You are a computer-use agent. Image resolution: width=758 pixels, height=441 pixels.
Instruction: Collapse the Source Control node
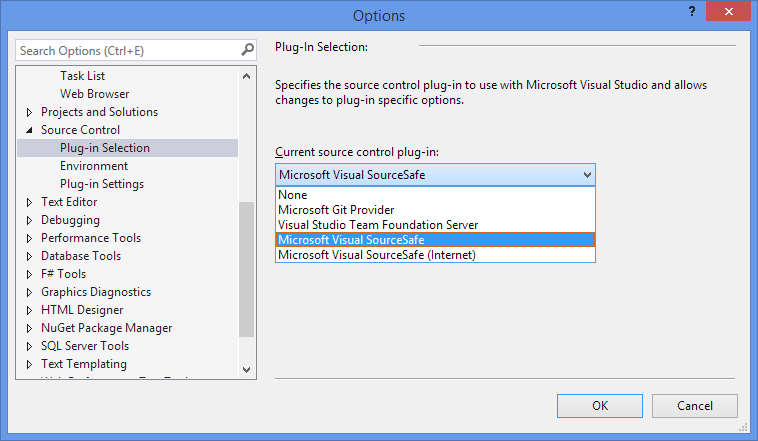[x=29, y=130]
